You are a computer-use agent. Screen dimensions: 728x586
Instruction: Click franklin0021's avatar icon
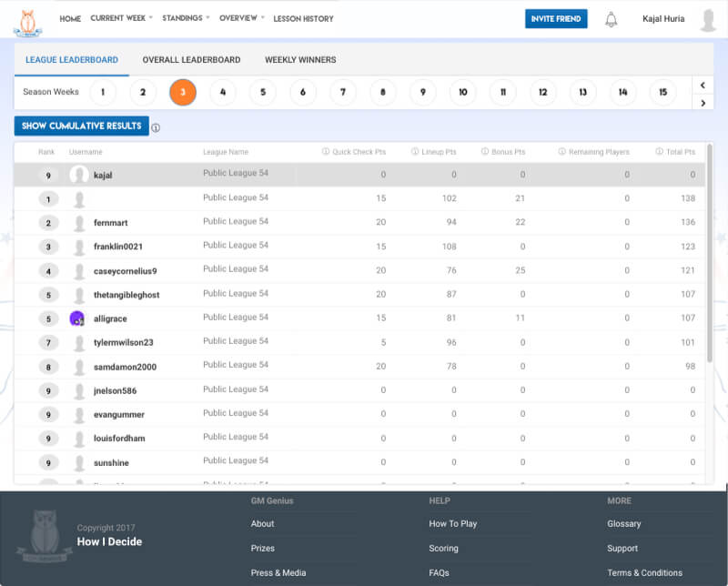point(79,247)
